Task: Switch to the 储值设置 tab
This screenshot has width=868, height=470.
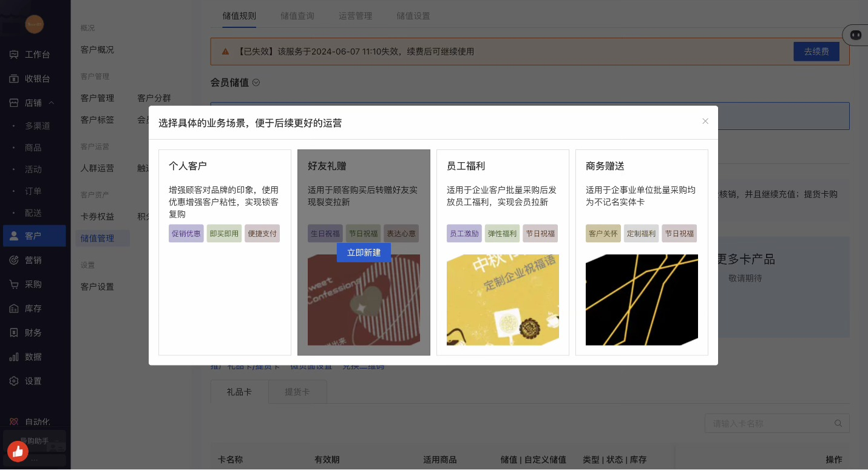Action: click(413, 16)
